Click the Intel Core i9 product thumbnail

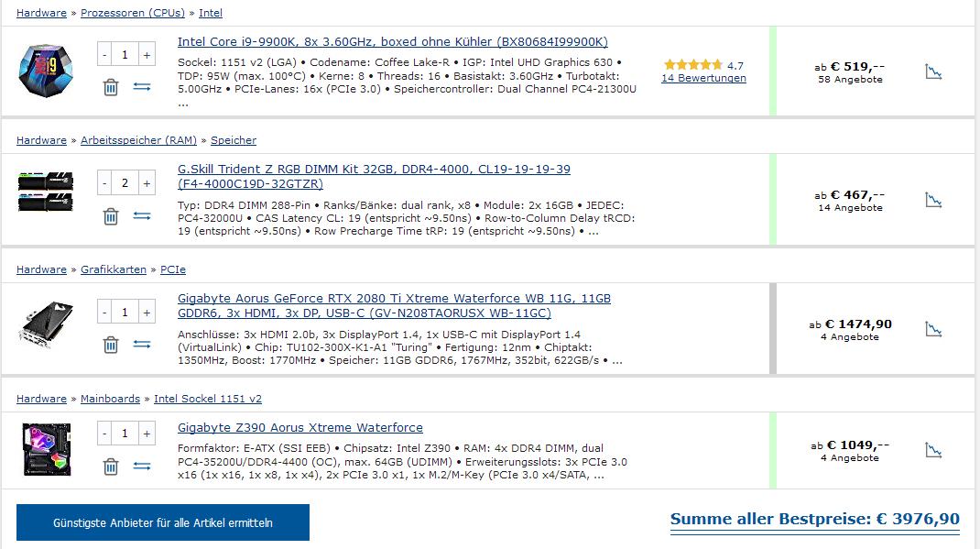(x=46, y=71)
